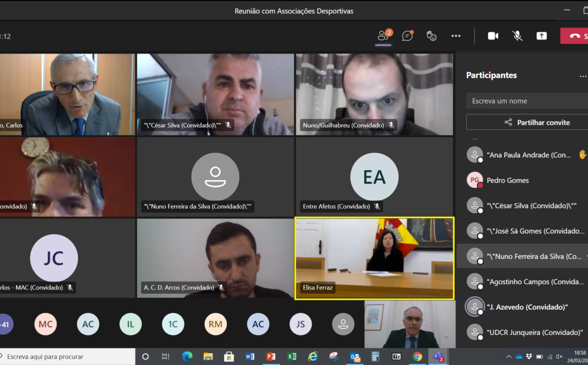
Task: Open Google Chrome from the taskbar
Action: pos(417,356)
